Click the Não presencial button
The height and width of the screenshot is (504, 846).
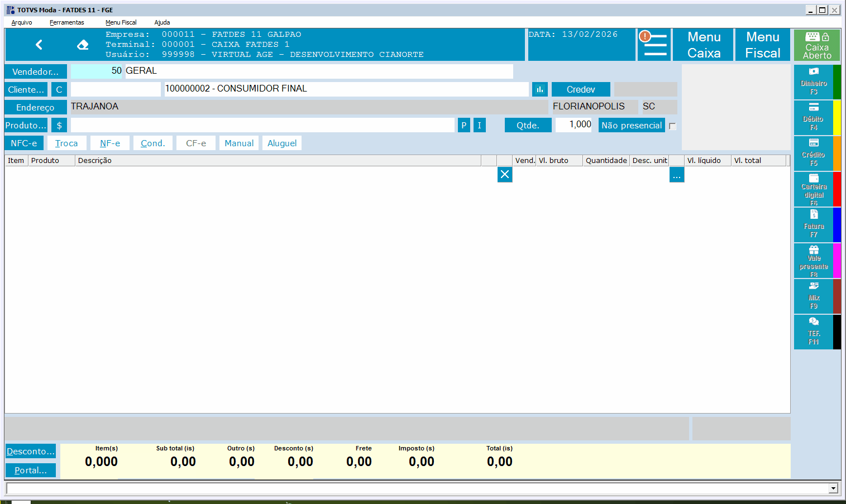pyautogui.click(x=632, y=125)
